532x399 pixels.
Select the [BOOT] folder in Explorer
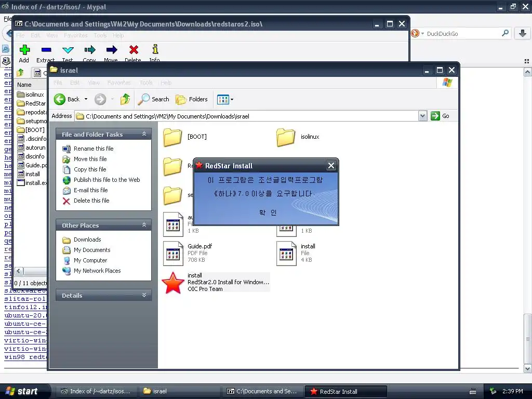(172, 137)
